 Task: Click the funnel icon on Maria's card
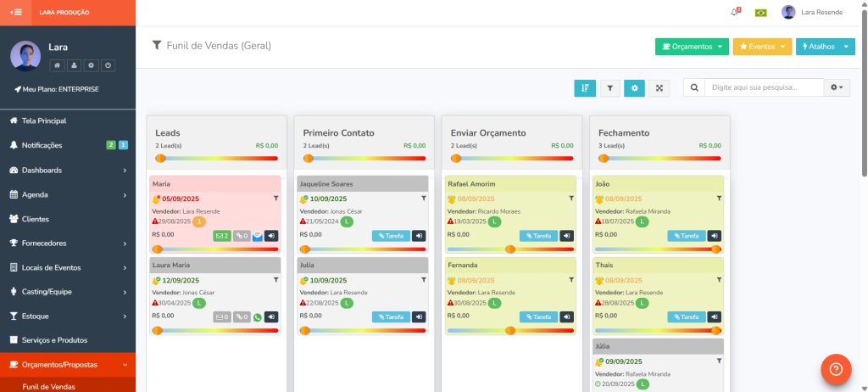[x=275, y=198]
